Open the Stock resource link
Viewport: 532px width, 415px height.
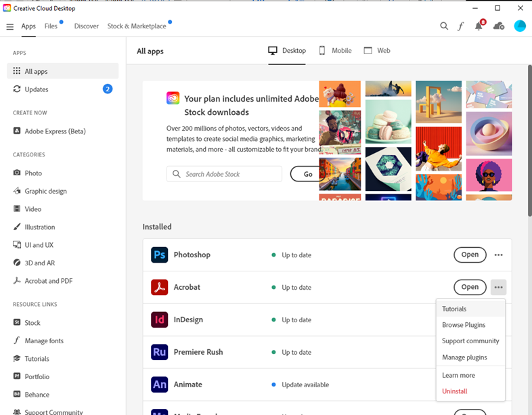click(x=27, y=323)
